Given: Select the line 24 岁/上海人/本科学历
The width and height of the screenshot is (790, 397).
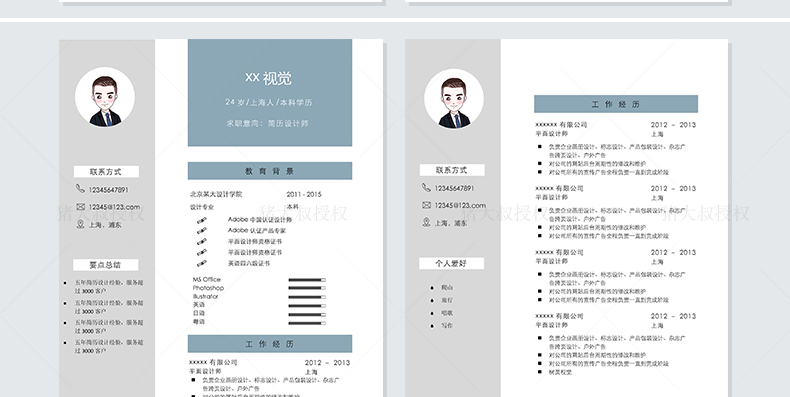Looking at the screenshot, I should (269, 102).
